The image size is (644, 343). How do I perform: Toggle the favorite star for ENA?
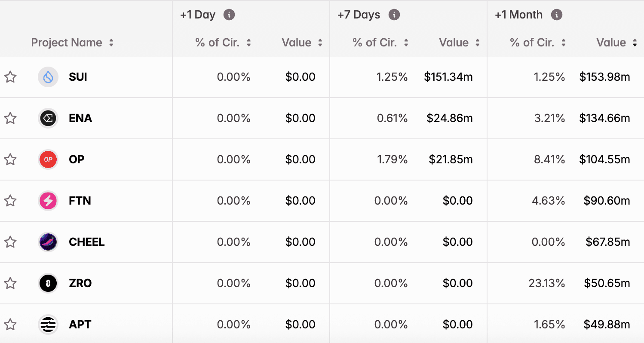(x=10, y=118)
